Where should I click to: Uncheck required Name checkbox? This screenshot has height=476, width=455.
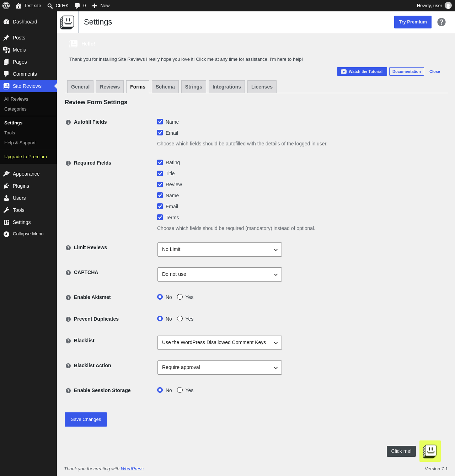click(160, 195)
